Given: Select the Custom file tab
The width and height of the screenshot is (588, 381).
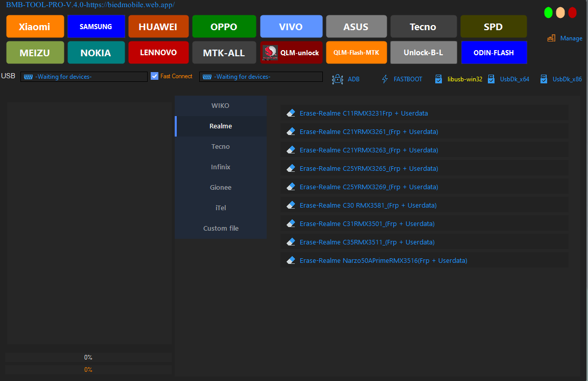Looking at the screenshot, I should [221, 229].
